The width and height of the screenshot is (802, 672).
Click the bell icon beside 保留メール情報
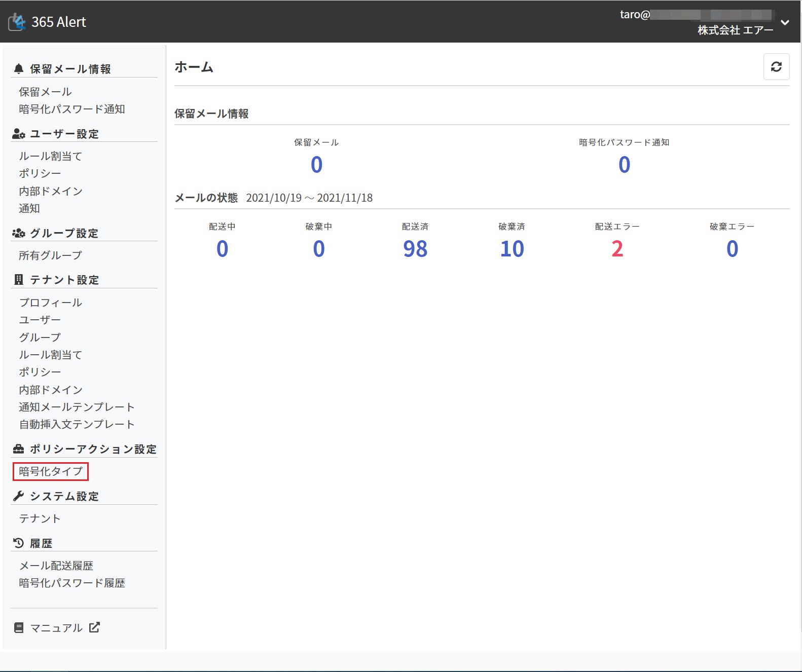point(19,69)
